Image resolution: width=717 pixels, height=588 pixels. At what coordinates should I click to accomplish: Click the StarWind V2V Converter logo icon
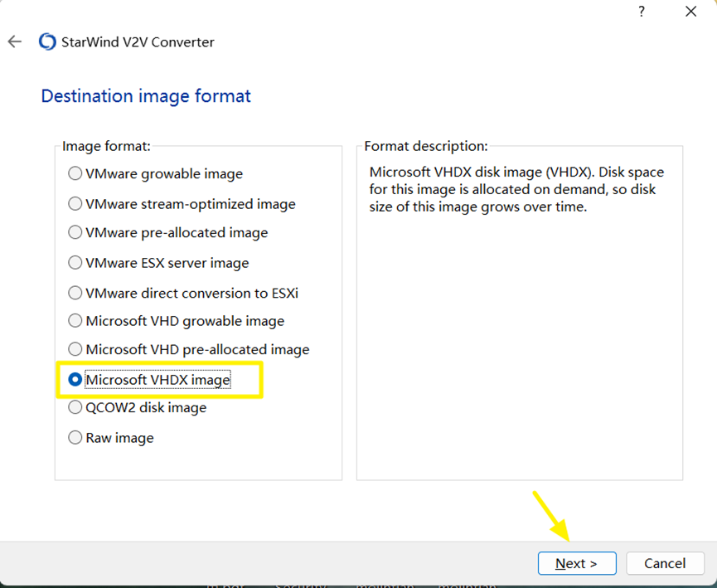[47, 41]
